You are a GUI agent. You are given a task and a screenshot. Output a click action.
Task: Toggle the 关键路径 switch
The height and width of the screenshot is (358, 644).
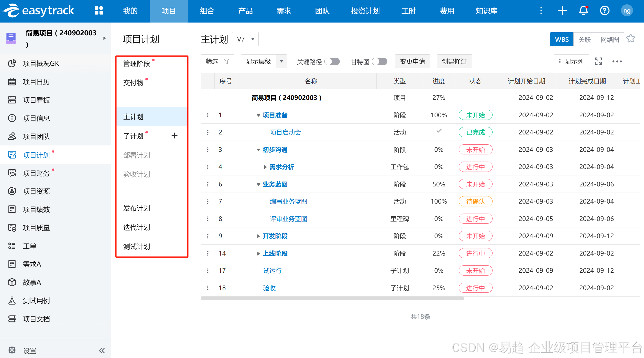point(332,61)
